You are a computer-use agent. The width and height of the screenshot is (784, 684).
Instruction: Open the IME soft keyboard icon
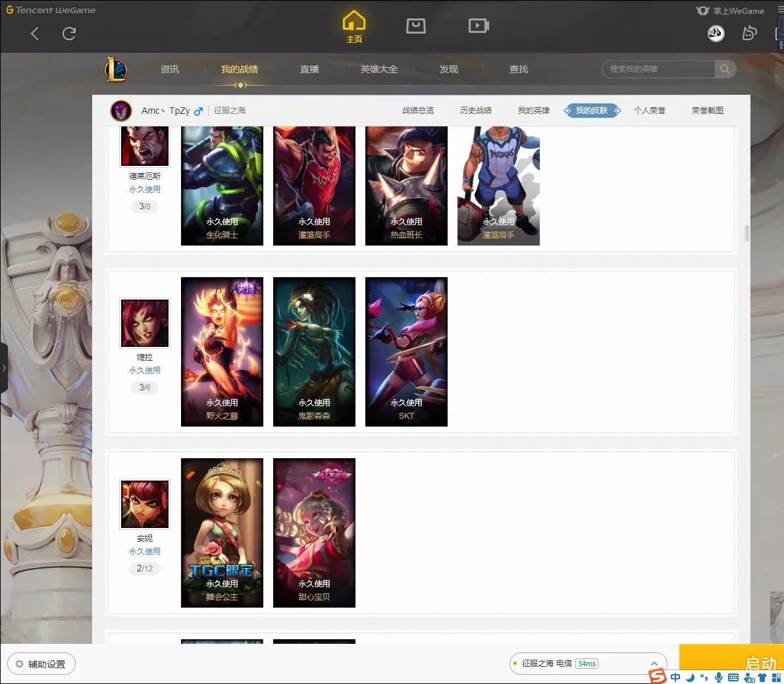pos(733,678)
